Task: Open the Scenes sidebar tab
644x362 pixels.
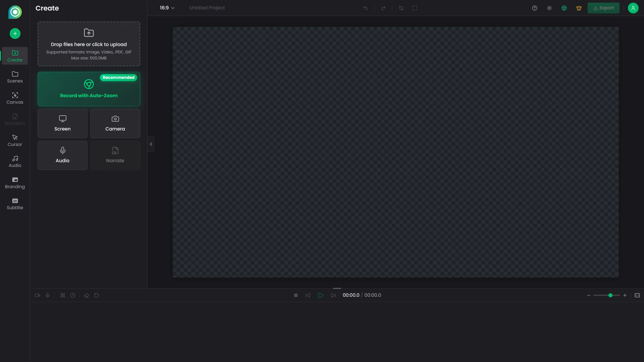Action: [x=15, y=77]
